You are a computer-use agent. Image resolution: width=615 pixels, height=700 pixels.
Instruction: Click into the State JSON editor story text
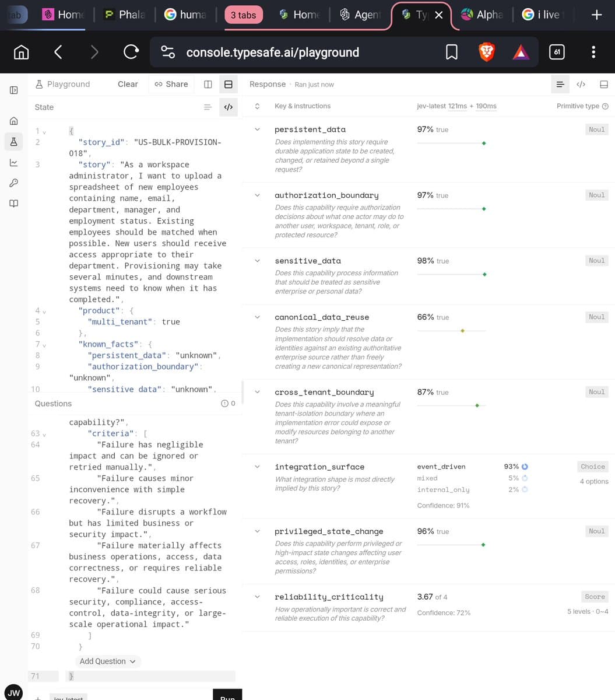coord(146,232)
